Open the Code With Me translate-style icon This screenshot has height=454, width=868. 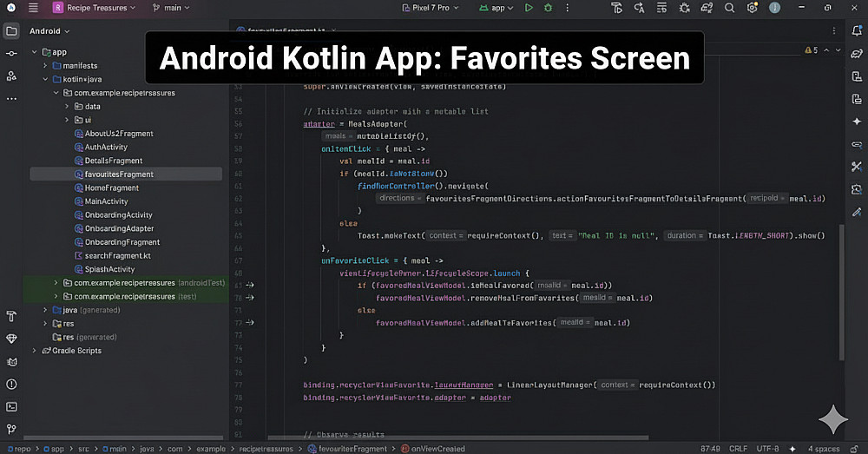639,8
